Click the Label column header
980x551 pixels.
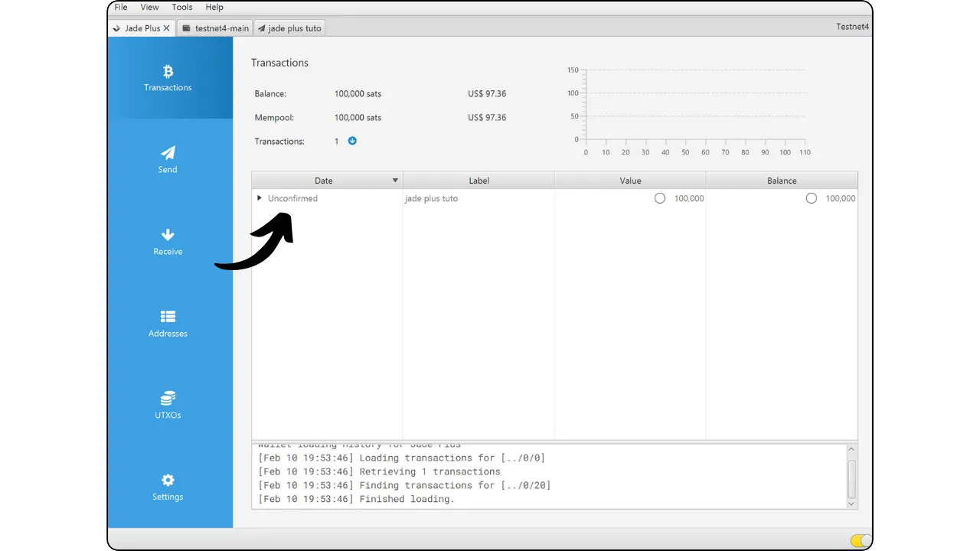(x=479, y=181)
